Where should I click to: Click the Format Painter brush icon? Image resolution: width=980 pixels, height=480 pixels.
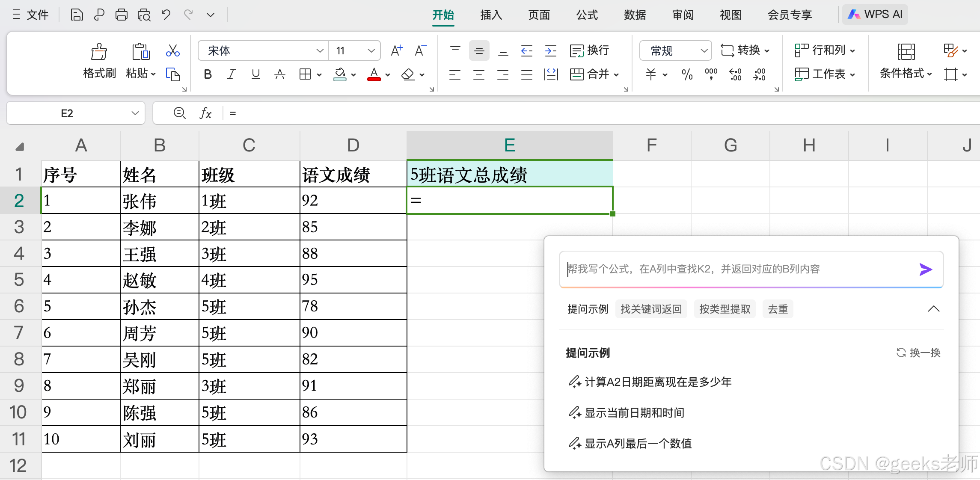pyautogui.click(x=99, y=52)
